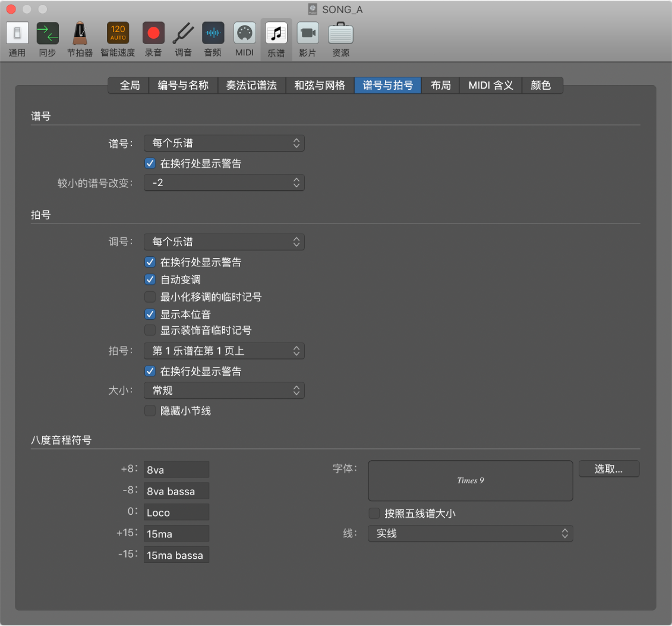
Task: Click the +8 field containing 8va
Action: click(176, 470)
